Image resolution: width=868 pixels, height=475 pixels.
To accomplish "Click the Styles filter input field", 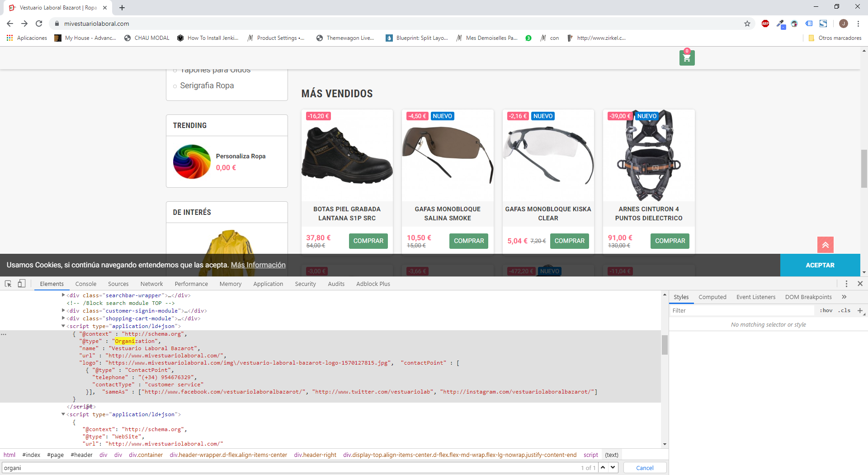I will pyautogui.click(x=741, y=310).
